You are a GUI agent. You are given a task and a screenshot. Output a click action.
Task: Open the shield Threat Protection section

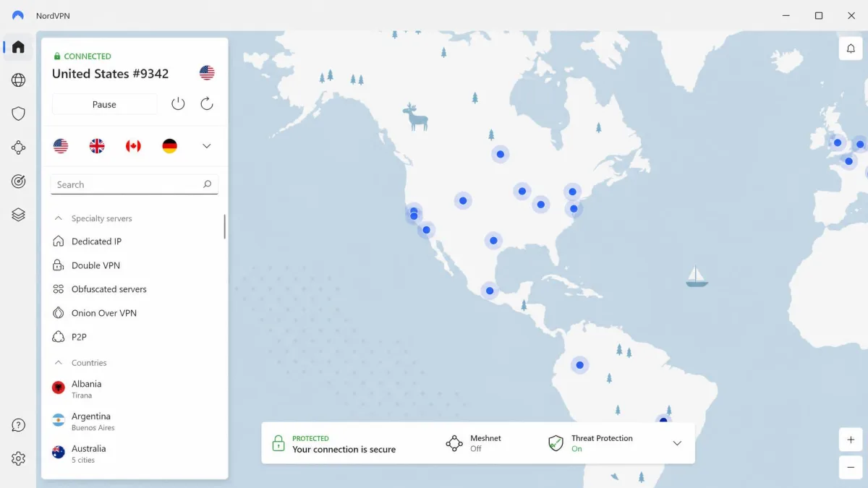(x=18, y=114)
